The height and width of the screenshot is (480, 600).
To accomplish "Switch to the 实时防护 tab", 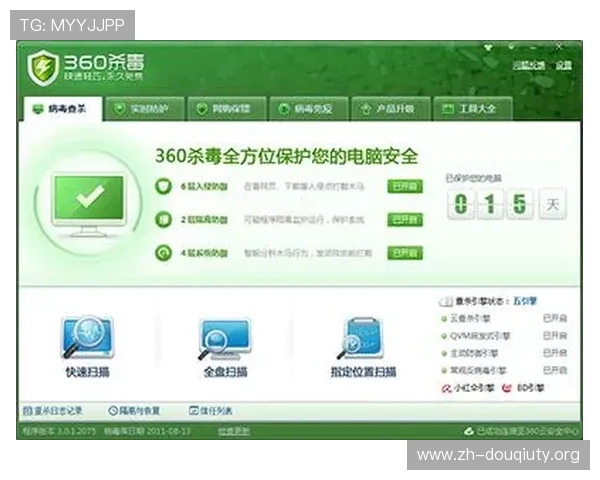I will pos(145,109).
